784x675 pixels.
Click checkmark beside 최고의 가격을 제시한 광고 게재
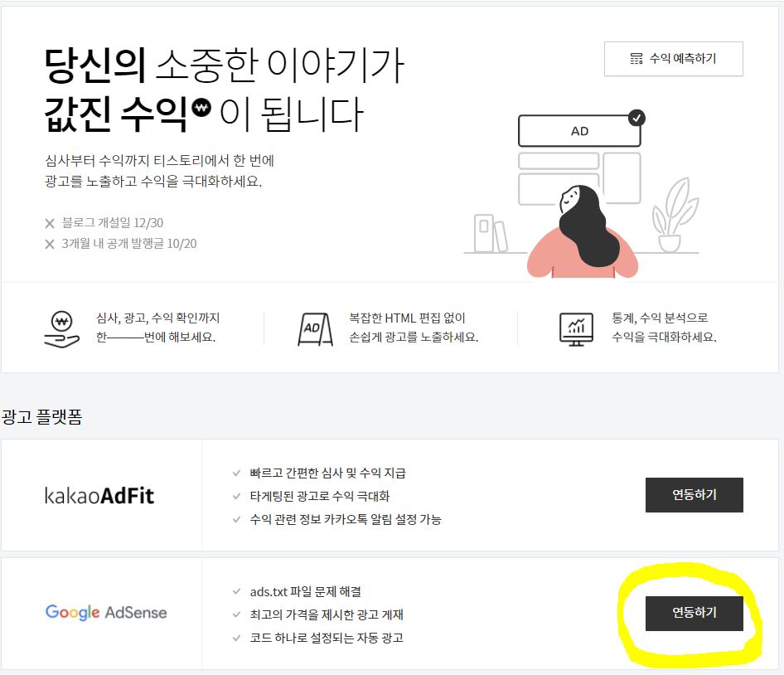click(236, 614)
